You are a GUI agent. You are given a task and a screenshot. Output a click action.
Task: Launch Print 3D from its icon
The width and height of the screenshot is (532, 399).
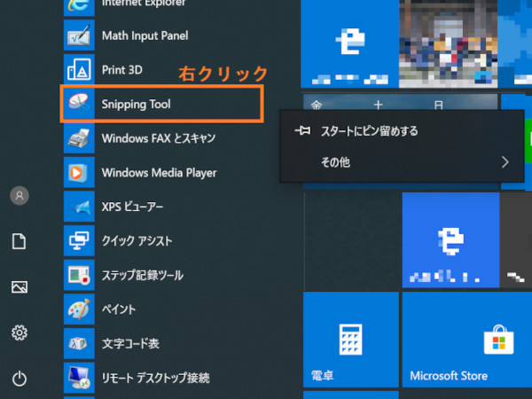point(79,69)
